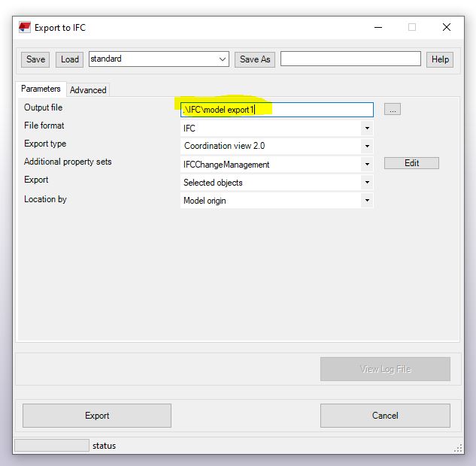476x466 pixels.
Task: Close the Export to IFC dialog
Action: (447, 27)
